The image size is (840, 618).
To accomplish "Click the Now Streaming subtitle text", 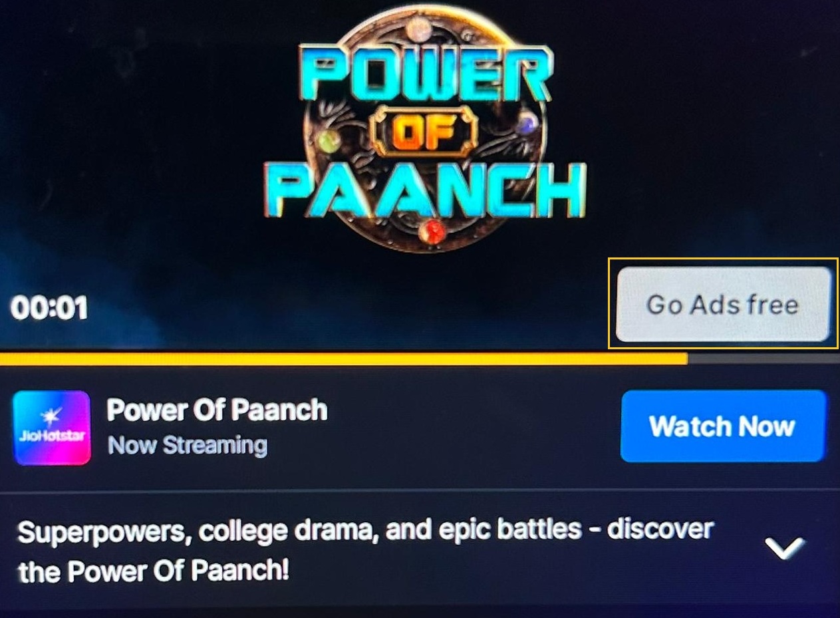I will (x=187, y=445).
